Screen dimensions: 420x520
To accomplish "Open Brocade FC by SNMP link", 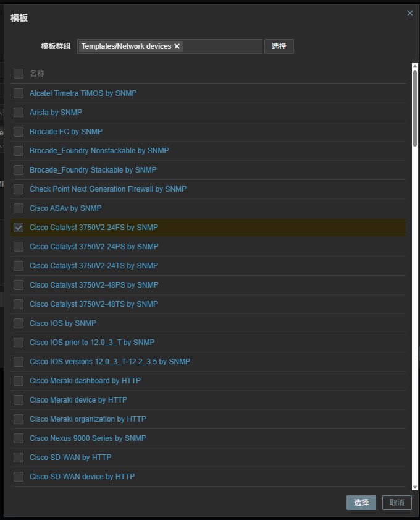I will [66, 132].
